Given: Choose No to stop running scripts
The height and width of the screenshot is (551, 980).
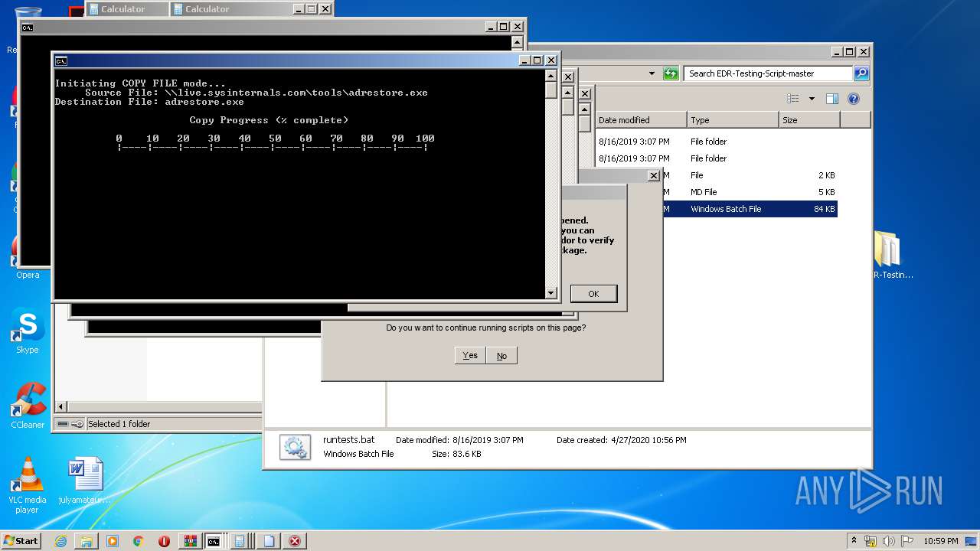Looking at the screenshot, I should (501, 355).
